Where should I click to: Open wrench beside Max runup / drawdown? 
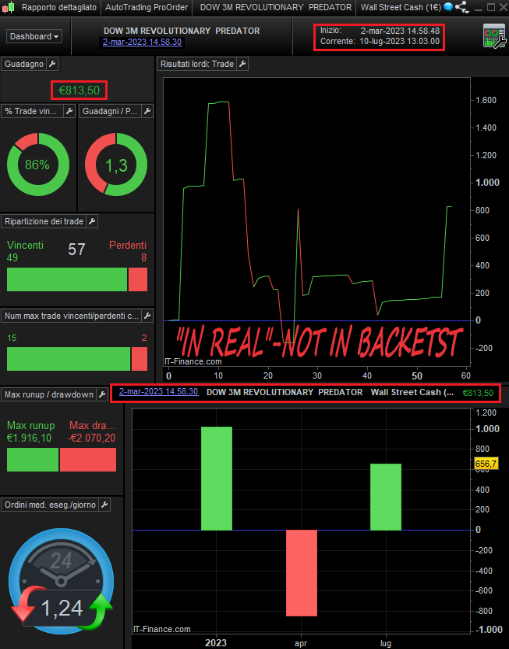102,394
